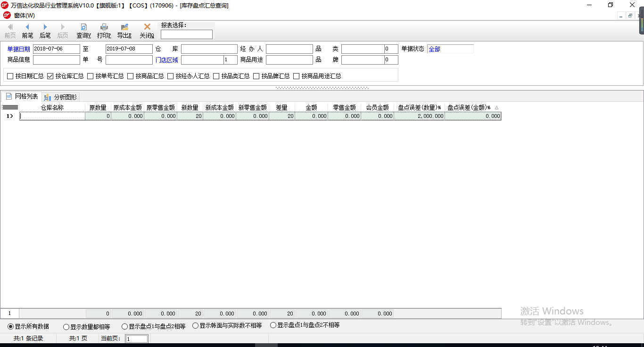Enable 按日期汇总 checkbox
Image resolution: width=644 pixels, height=347 pixels.
click(x=10, y=76)
